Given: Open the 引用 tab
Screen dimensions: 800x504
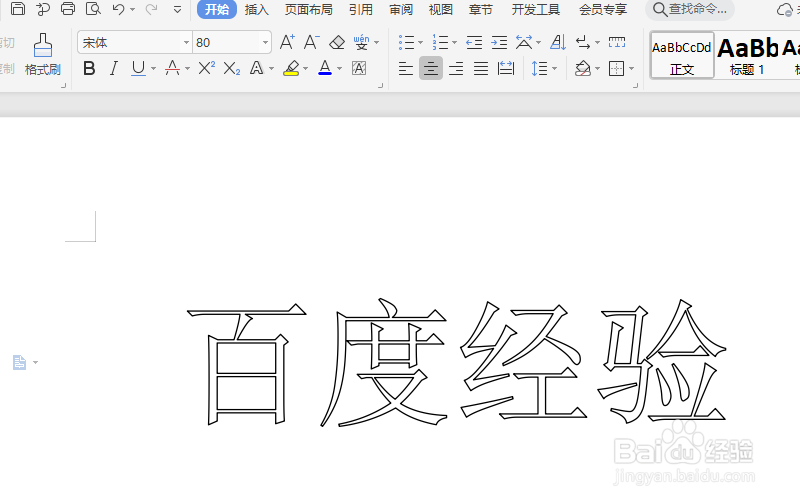Looking at the screenshot, I should pyautogui.click(x=361, y=9).
